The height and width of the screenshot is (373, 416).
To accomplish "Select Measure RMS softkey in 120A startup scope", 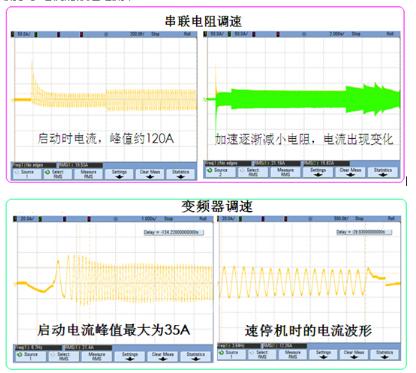I will (88, 174).
